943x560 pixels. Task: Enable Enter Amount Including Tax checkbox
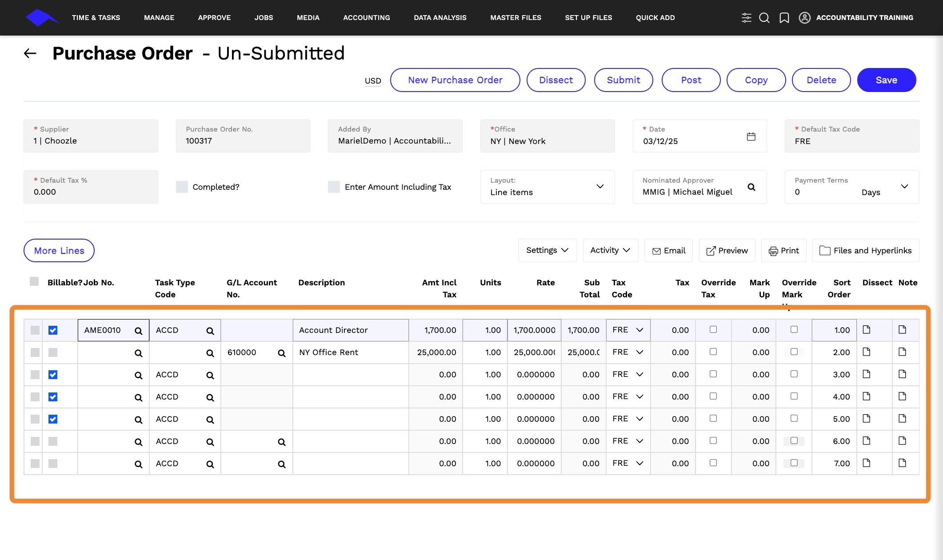pos(334,187)
